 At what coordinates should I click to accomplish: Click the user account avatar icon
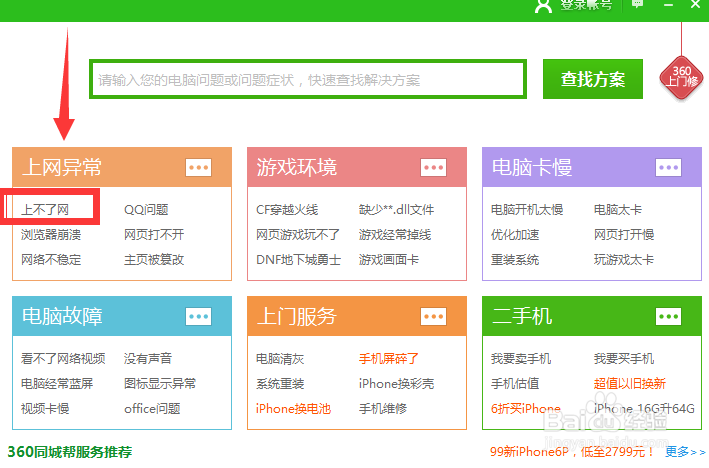(543, 5)
